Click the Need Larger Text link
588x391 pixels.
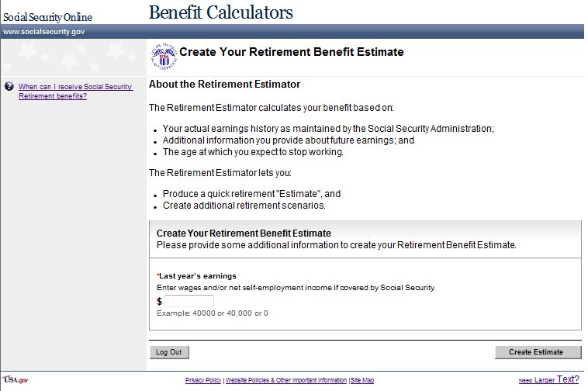click(548, 379)
